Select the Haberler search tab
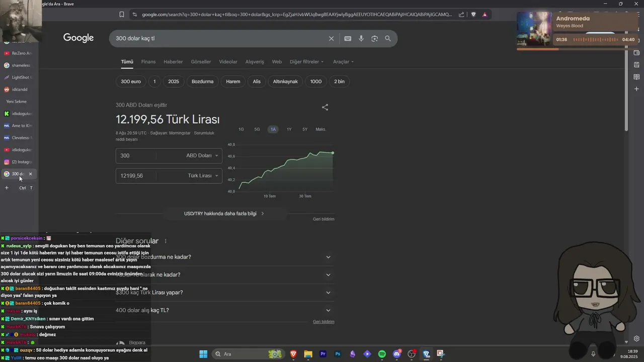Image resolution: width=644 pixels, height=362 pixels. coord(173,62)
